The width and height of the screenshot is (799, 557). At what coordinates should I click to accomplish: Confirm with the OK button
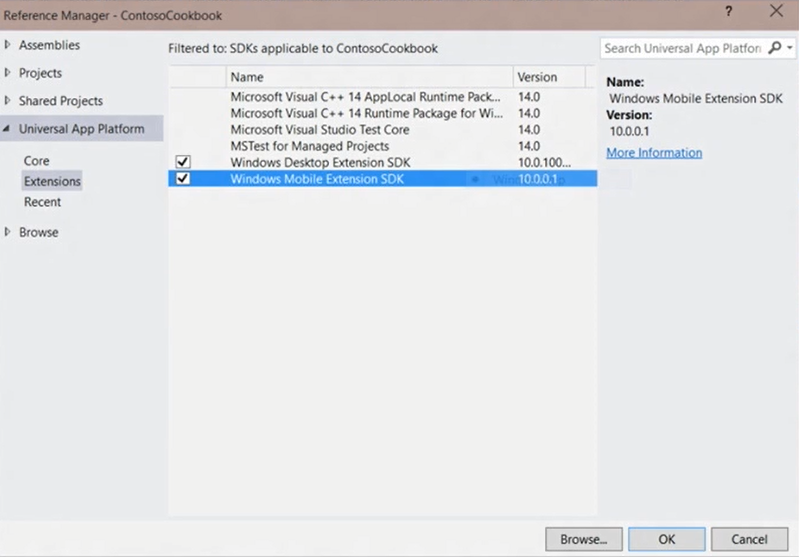(x=667, y=539)
